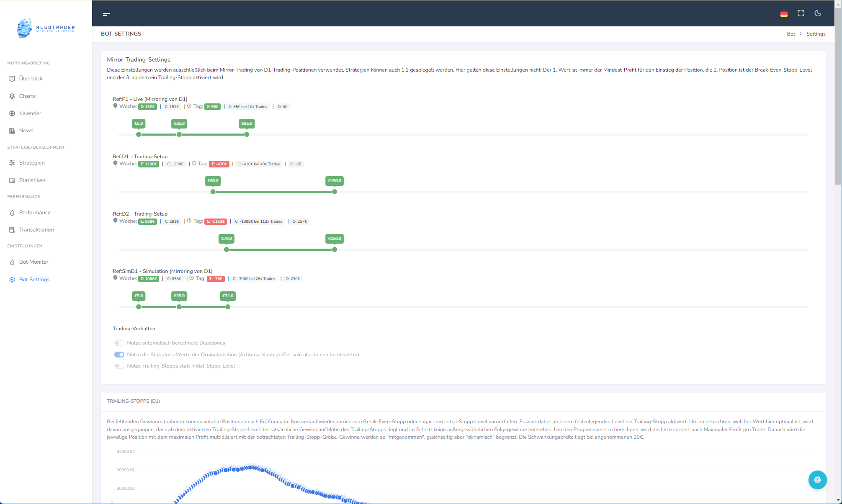Go to the Kalender page
Image resolution: width=842 pixels, height=504 pixels.
(30, 113)
